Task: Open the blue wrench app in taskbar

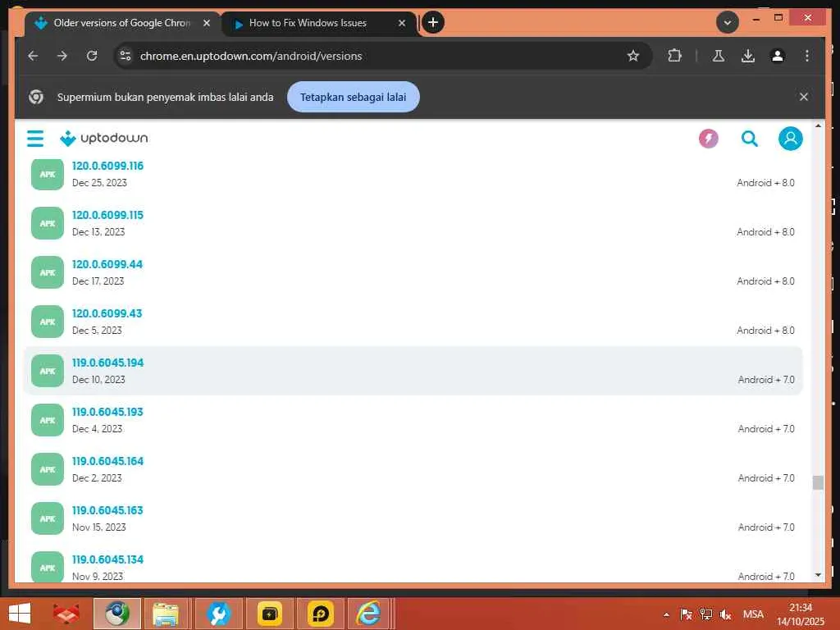Action: (218, 614)
